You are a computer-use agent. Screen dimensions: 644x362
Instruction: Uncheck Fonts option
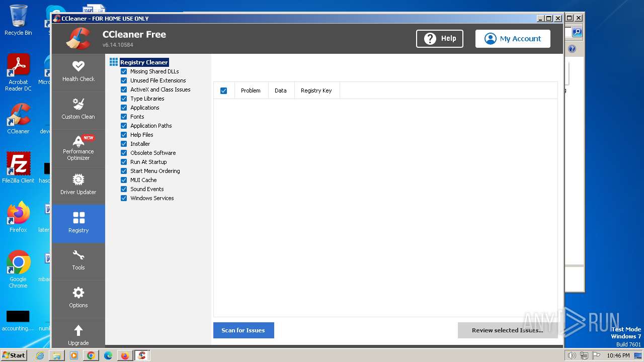[124, 117]
